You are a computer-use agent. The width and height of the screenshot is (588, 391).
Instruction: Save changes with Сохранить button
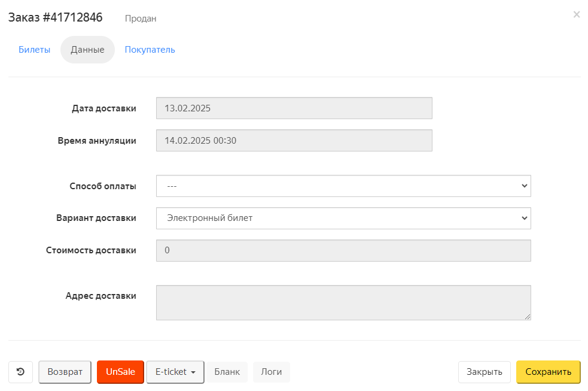(x=549, y=372)
